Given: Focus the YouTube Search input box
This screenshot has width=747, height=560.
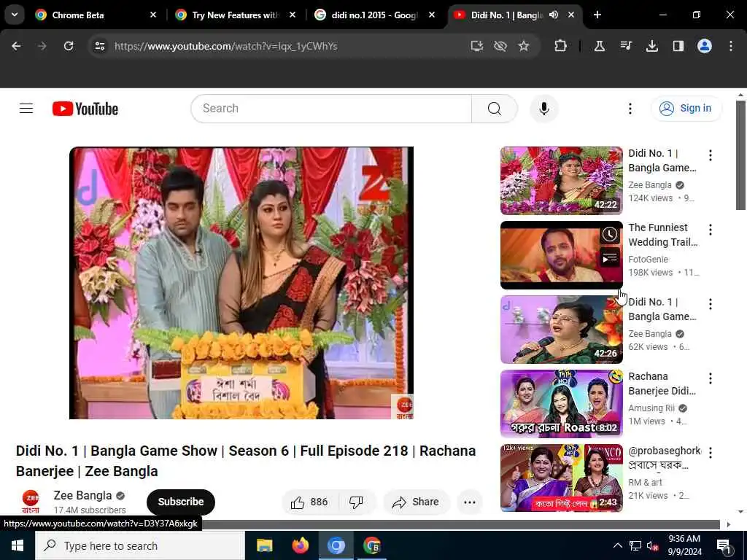Looking at the screenshot, I should click(x=331, y=109).
